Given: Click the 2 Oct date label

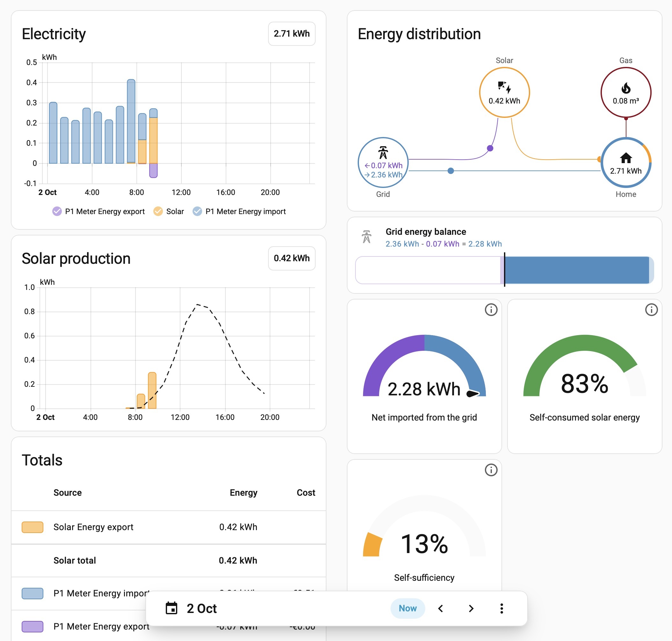Looking at the screenshot, I should tap(202, 608).
